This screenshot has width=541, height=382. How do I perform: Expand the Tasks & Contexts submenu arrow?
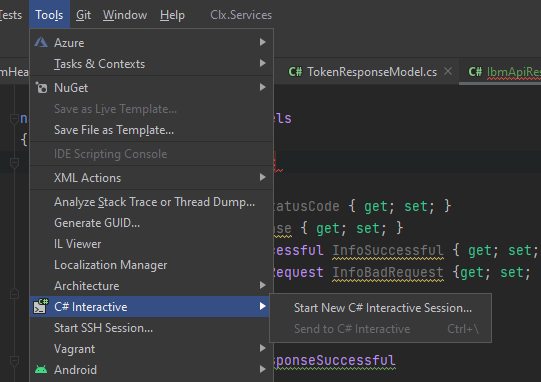pyautogui.click(x=263, y=63)
